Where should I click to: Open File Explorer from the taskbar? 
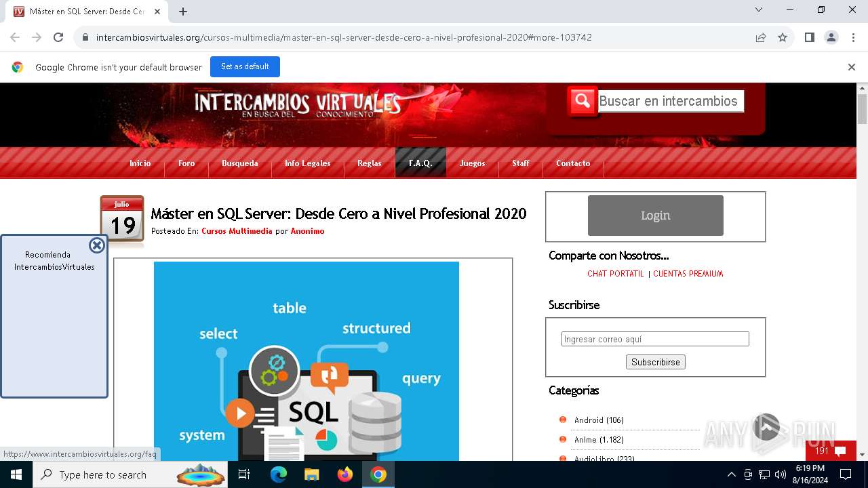click(311, 474)
